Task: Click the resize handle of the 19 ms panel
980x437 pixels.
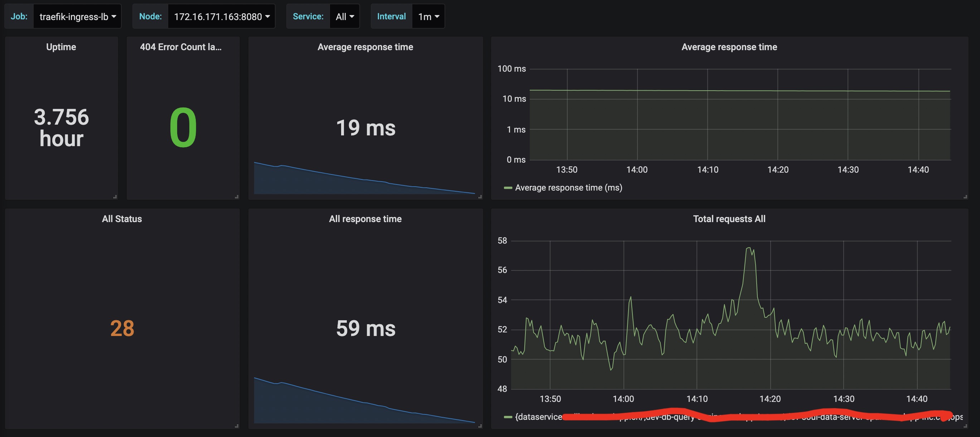Action: 480,197
